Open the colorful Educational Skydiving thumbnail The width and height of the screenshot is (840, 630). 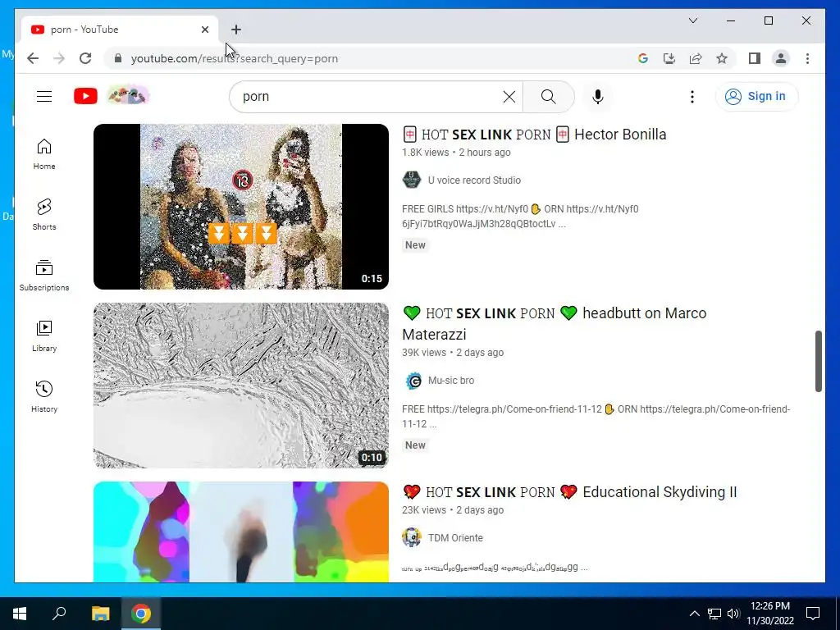(241, 532)
